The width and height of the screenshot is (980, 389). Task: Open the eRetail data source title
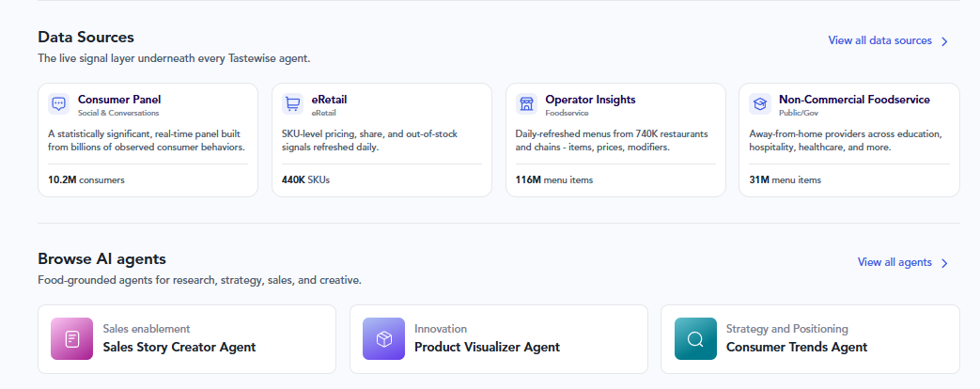[330, 100]
